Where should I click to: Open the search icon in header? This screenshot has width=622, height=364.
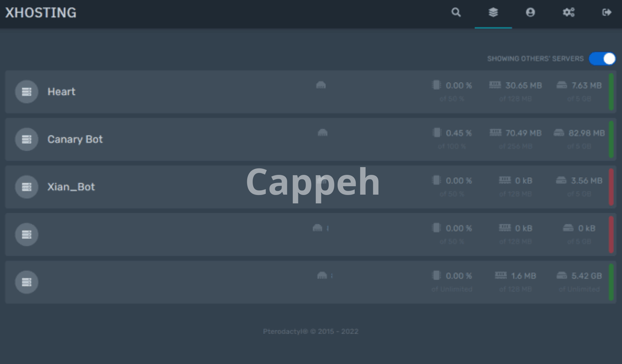point(456,12)
